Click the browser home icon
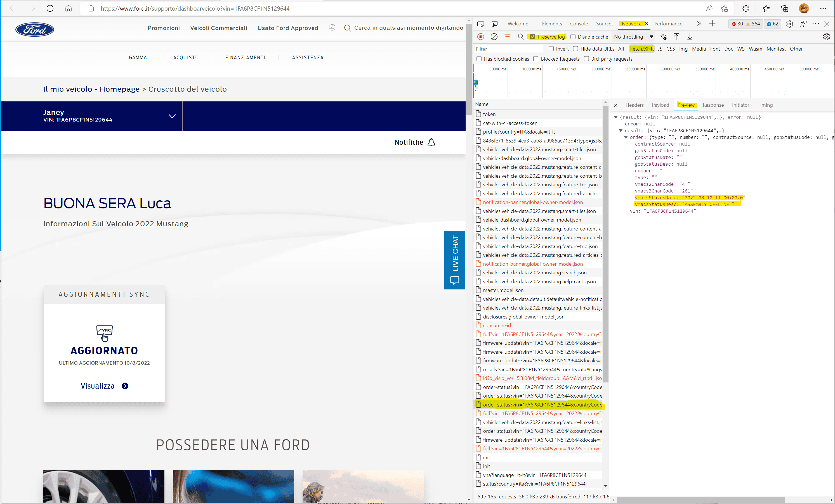835x504 pixels. point(69,8)
